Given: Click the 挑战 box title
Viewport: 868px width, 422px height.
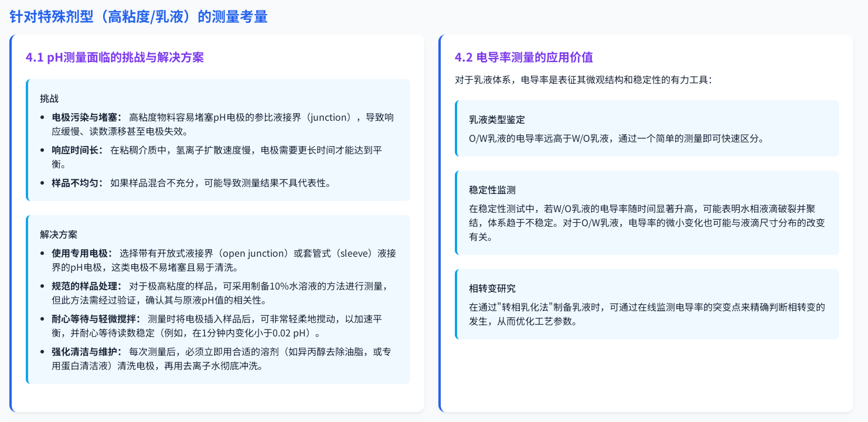Looking at the screenshot, I should pyautogui.click(x=49, y=98).
